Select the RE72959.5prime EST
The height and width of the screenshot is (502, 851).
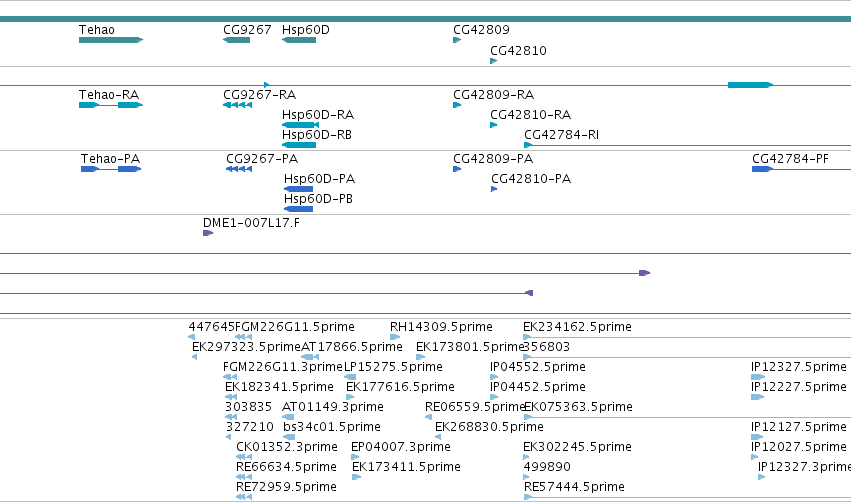pos(244,497)
